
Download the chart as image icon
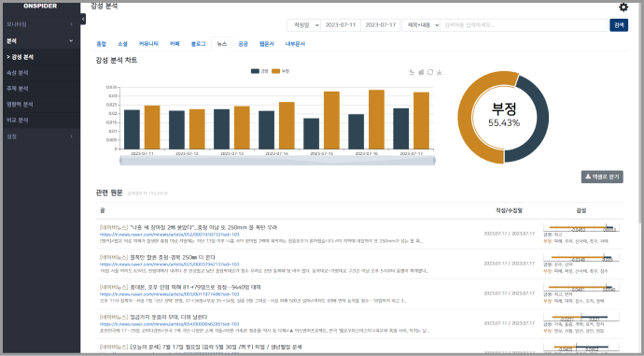439,72
